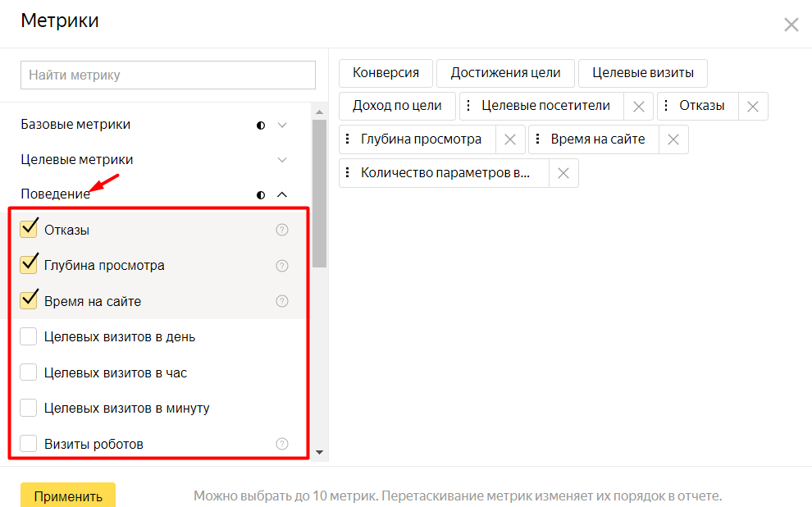Select the Поведение category label
Image resolution: width=812 pixels, height=507 pixels.
click(56, 194)
